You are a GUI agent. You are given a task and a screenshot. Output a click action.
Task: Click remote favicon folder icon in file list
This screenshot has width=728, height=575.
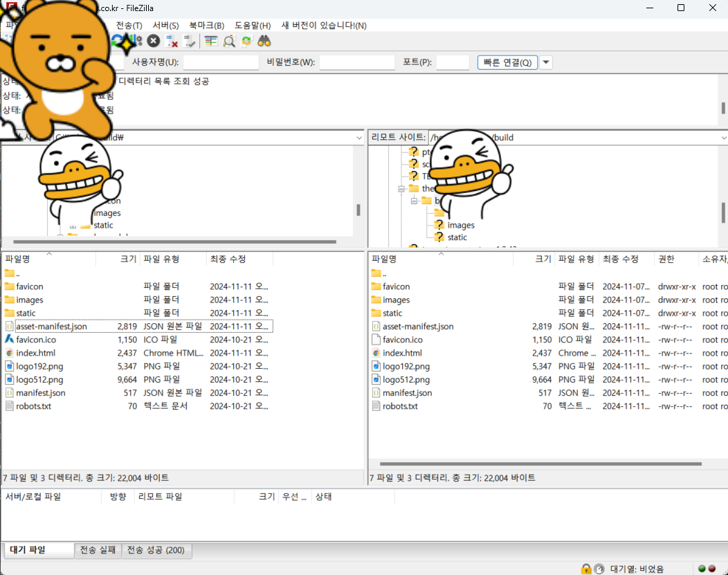pos(376,286)
